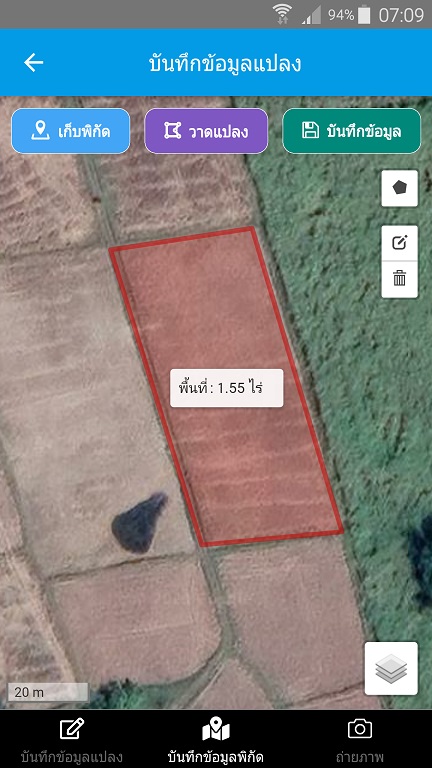Tap the battery indicator in status bar
Image resolution: width=432 pixels, height=768 pixels.
click(364, 15)
